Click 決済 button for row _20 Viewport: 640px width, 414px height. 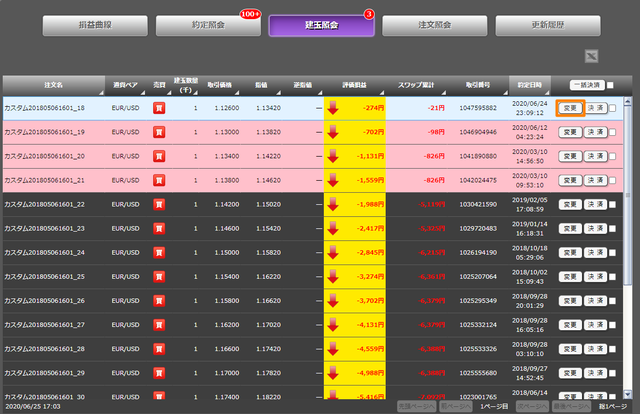click(x=596, y=156)
